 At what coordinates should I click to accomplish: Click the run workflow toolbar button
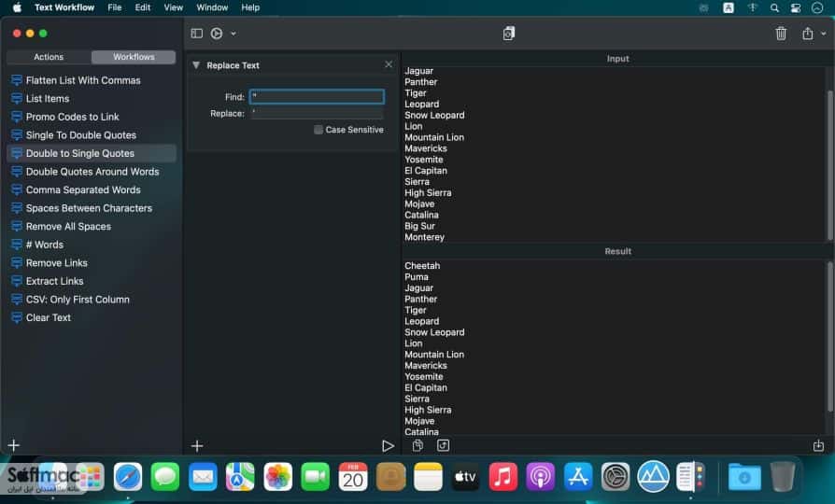216,34
